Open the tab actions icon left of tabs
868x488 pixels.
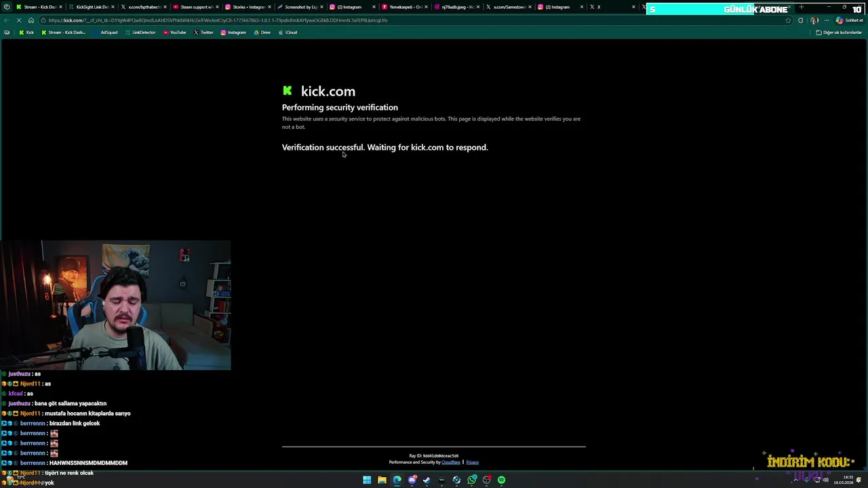pyautogui.click(x=7, y=7)
